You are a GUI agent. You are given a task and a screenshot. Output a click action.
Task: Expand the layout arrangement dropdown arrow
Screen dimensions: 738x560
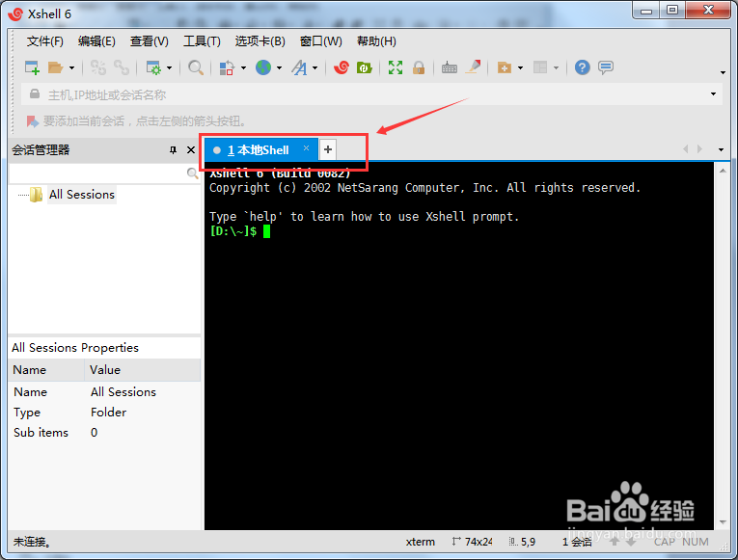pyautogui.click(x=556, y=68)
